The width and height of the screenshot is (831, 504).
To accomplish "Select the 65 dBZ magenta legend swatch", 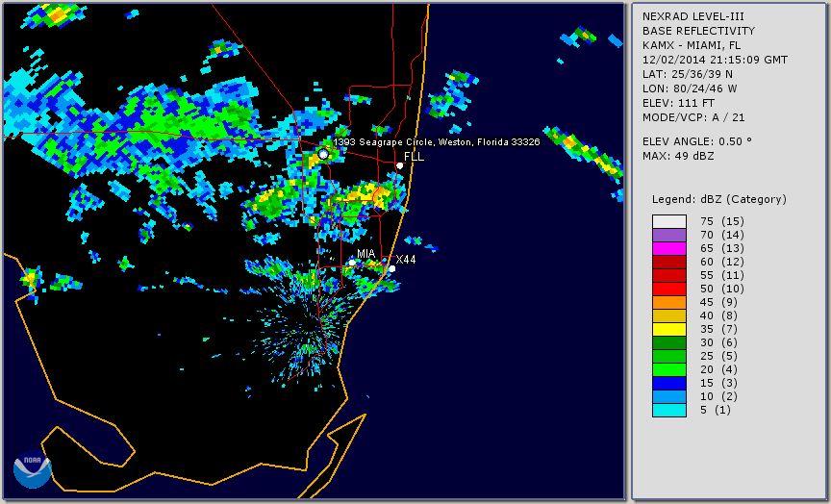I will pyautogui.click(x=668, y=248).
